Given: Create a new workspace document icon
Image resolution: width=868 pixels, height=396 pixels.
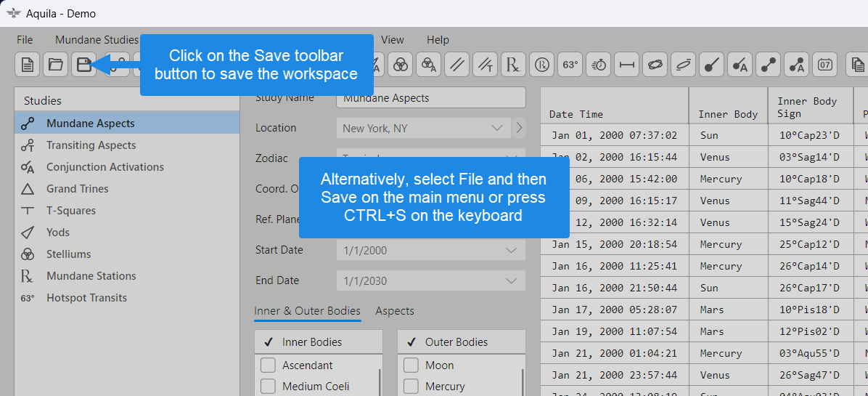Looking at the screenshot, I should coord(28,65).
